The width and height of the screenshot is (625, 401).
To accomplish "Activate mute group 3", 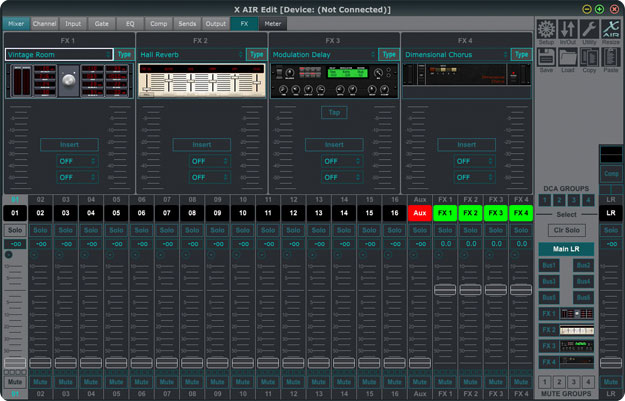I will pos(574,382).
